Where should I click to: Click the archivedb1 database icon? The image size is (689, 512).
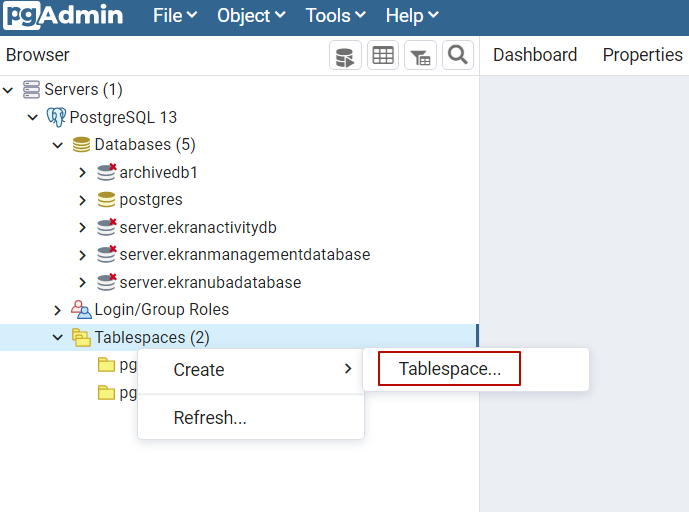106,172
